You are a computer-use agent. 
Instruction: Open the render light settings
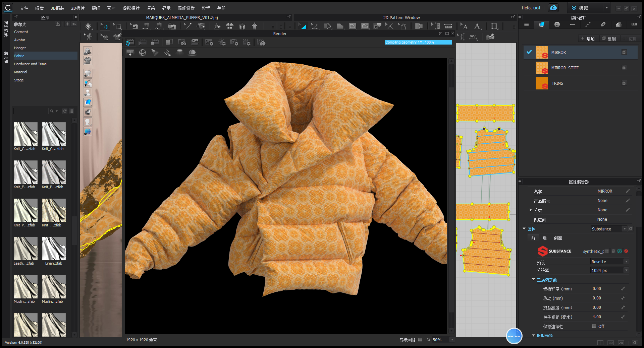(x=222, y=43)
